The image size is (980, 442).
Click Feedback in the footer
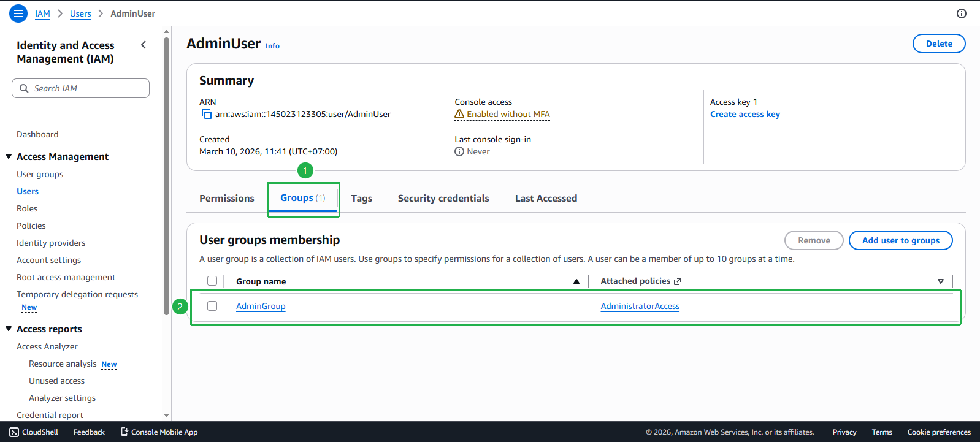tap(89, 432)
